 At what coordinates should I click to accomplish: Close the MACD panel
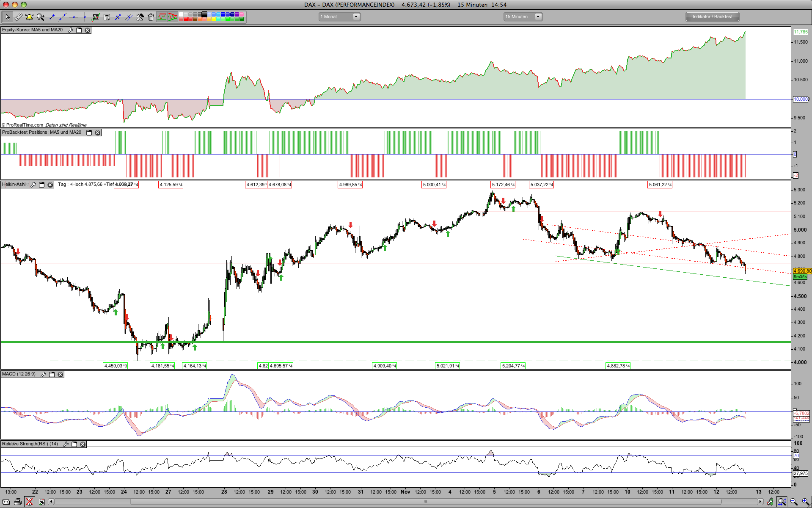point(60,374)
